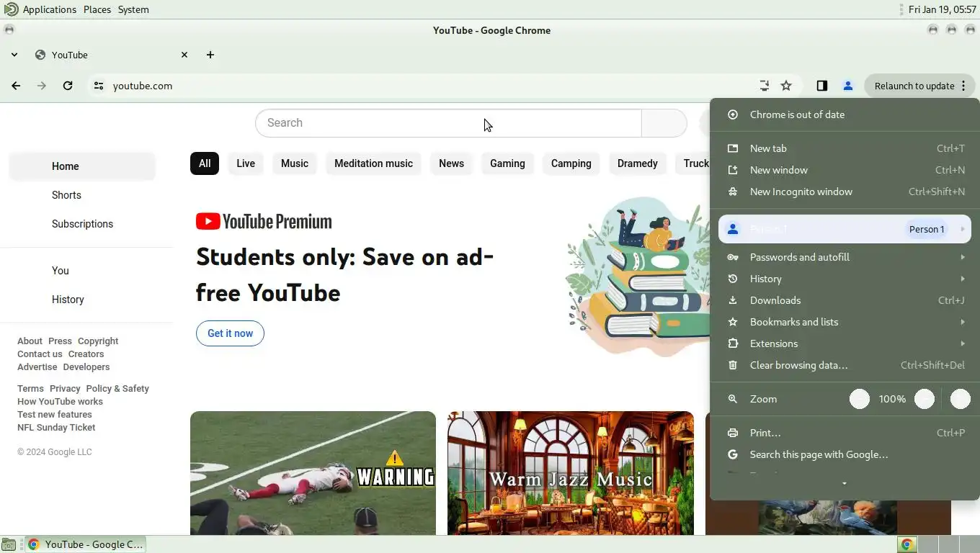This screenshot has height=553, width=980.
Task: Click the show desktop icon in taskbar
Action: [9, 544]
